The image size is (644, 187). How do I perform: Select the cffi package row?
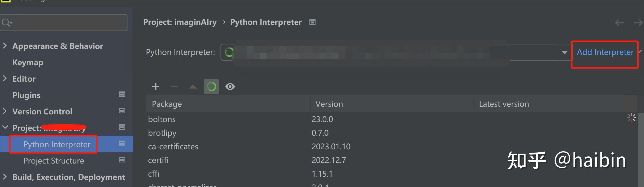(x=392, y=174)
